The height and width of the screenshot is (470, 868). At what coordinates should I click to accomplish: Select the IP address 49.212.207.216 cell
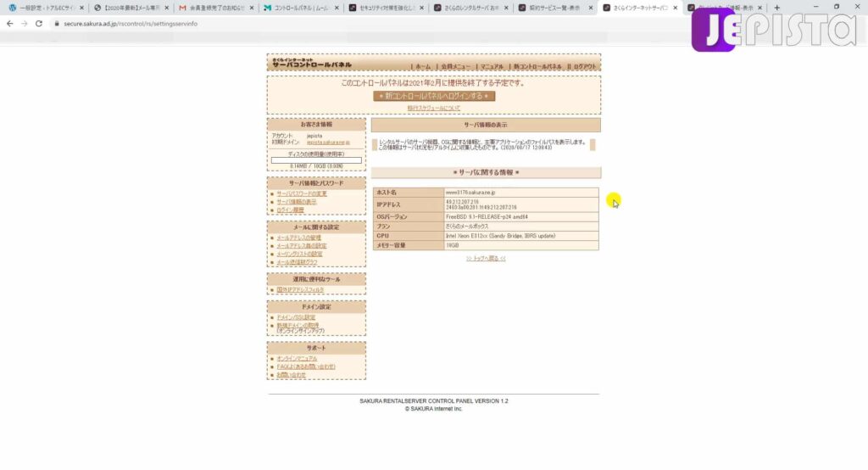click(x=462, y=202)
